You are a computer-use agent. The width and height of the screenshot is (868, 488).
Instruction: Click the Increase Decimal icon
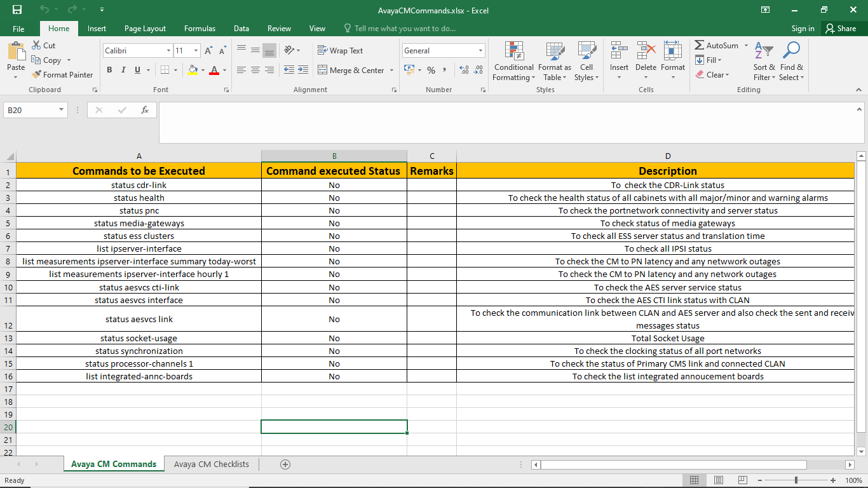464,70
